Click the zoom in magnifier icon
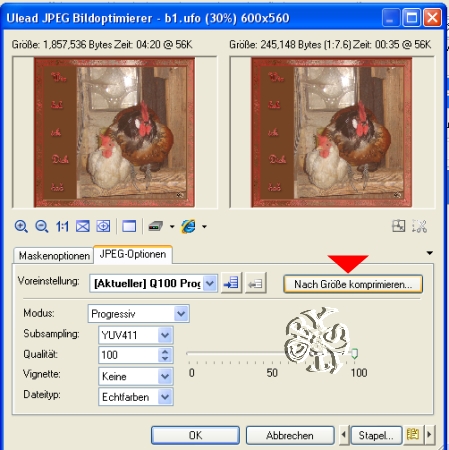This screenshot has height=450, width=449. [21, 227]
